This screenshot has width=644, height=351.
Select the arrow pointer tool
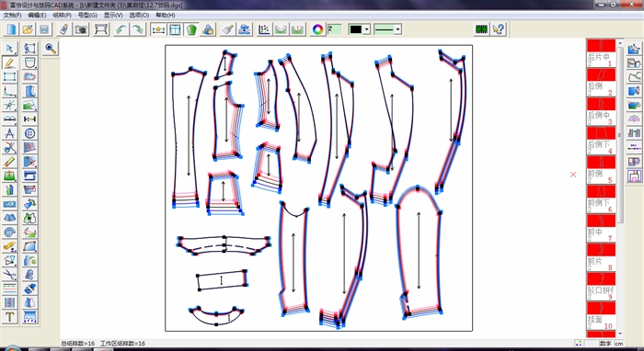10,49
